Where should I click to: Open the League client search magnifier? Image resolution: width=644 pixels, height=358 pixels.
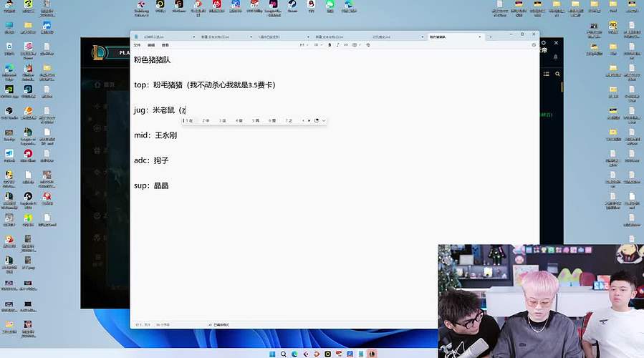pos(557,74)
